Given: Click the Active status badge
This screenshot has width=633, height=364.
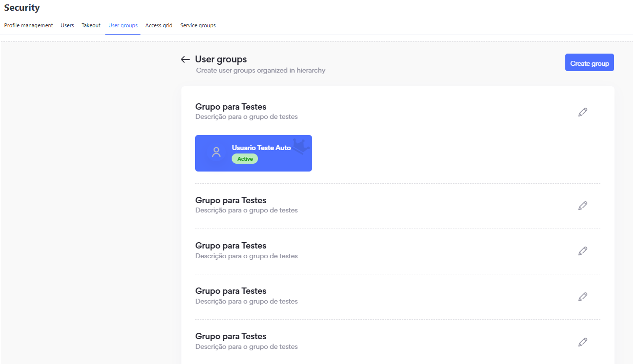Looking at the screenshot, I should [x=245, y=159].
